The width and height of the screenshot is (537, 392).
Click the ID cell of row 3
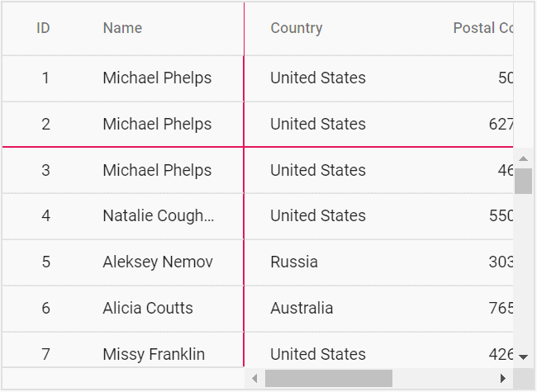point(45,171)
